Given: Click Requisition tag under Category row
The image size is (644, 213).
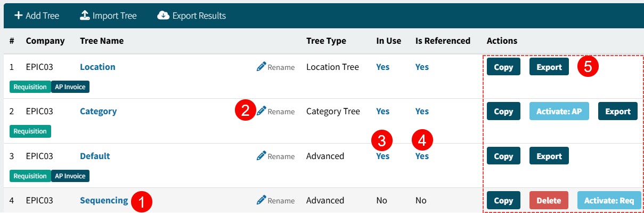Looking at the screenshot, I should point(30,131).
